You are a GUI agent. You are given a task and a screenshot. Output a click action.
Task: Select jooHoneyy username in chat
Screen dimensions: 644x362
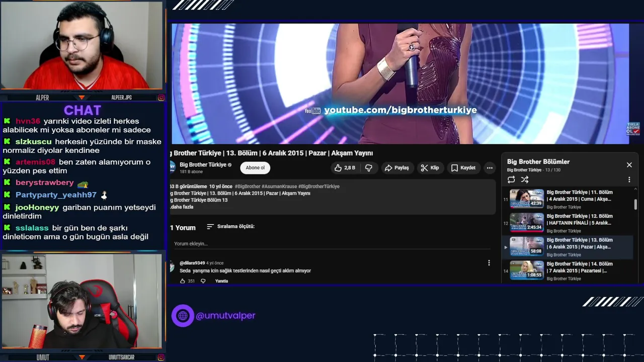37,207
